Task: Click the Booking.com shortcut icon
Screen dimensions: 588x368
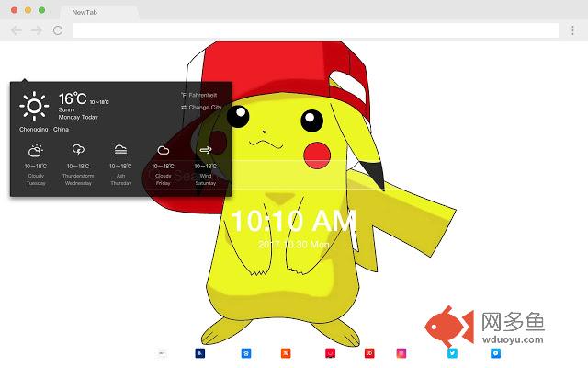Action: pyautogui.click(x=198, y=352)
